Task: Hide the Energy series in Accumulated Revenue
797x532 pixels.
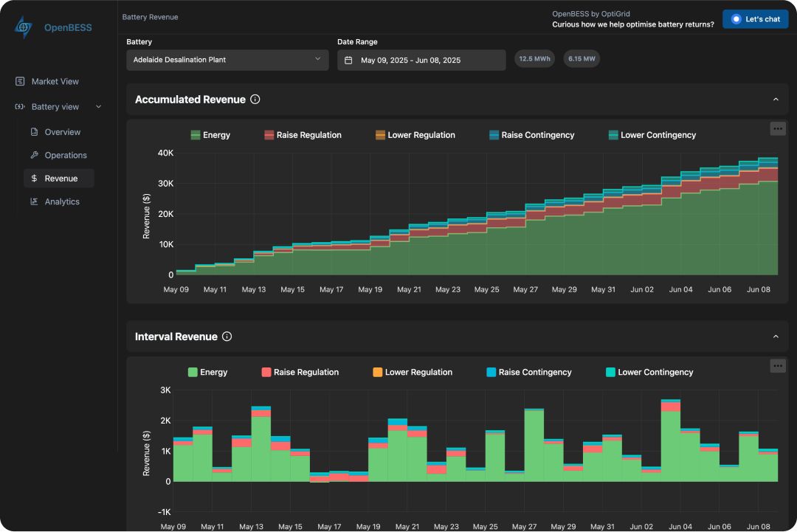Action: point(211,134)
